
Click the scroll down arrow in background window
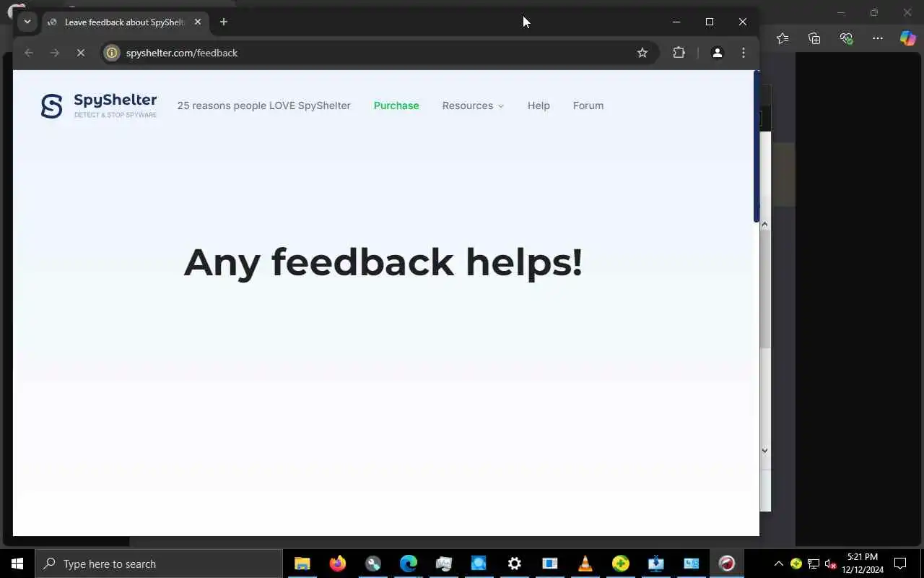click(x=765, y=450)
